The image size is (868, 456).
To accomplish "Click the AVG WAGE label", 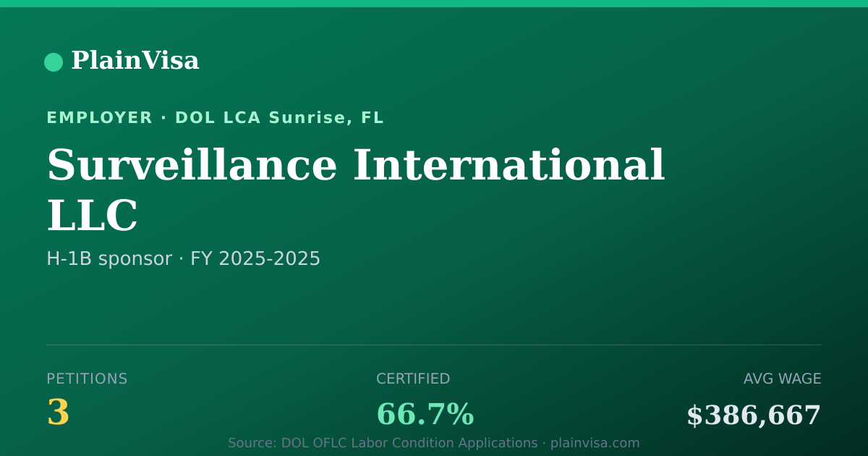I will 782,379.
